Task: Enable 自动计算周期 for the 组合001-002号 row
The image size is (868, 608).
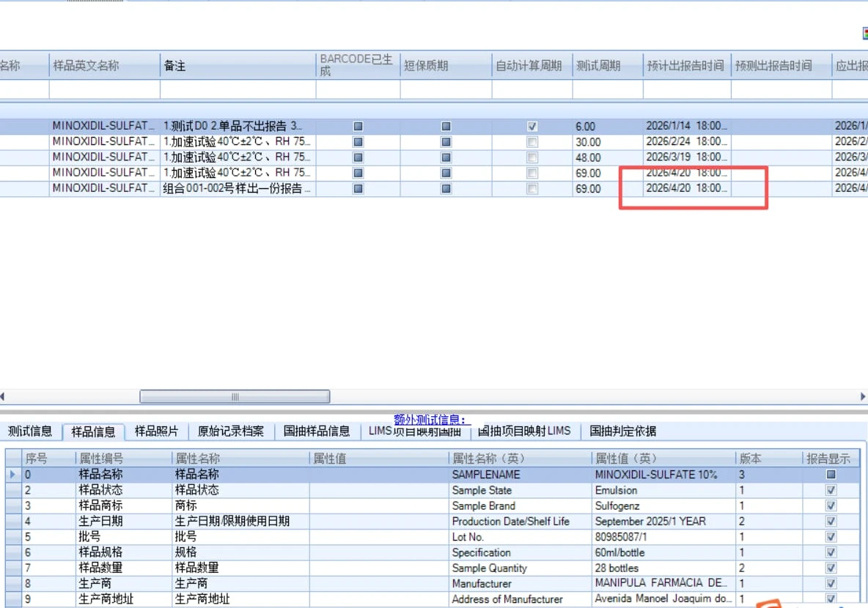Action: pyautogui.click(x=532, y=188)
